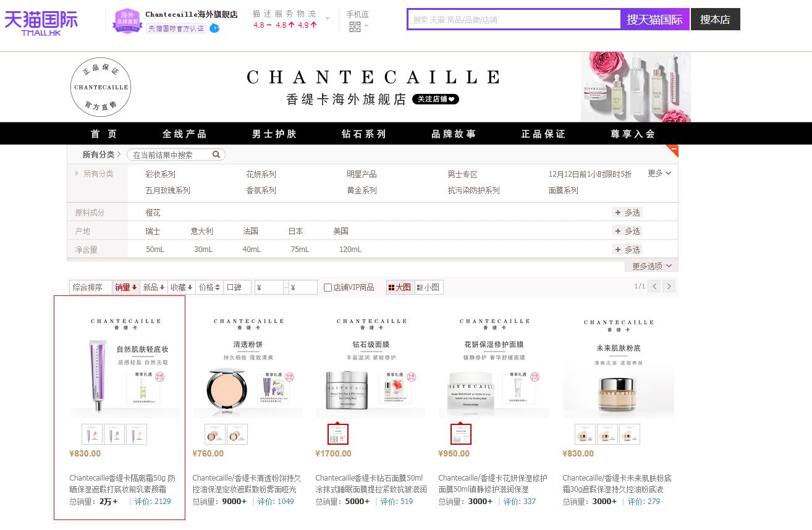812x530 pixels.
Task: Open the 品牌故事 navigation tab
Action: (x=454, y=134)
